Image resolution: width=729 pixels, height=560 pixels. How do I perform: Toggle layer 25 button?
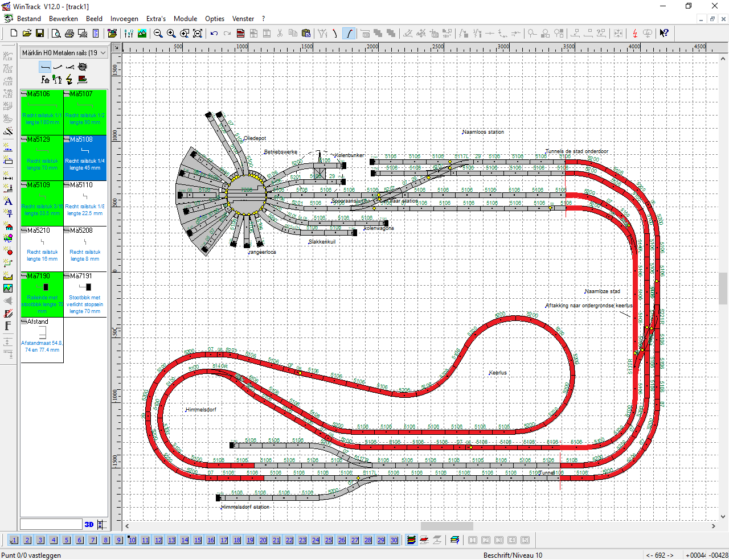click(x=329, y=540)
